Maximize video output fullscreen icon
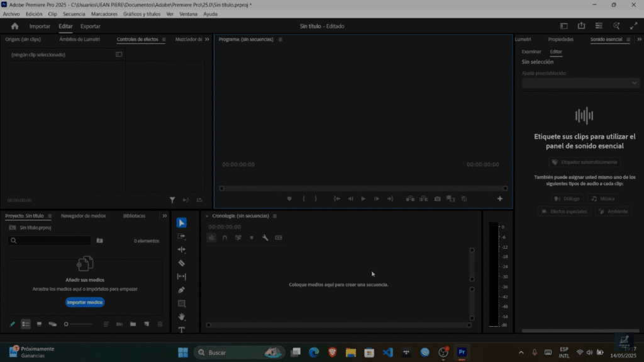644x362 pixels. pyautogui.click(x=634, y=26)
